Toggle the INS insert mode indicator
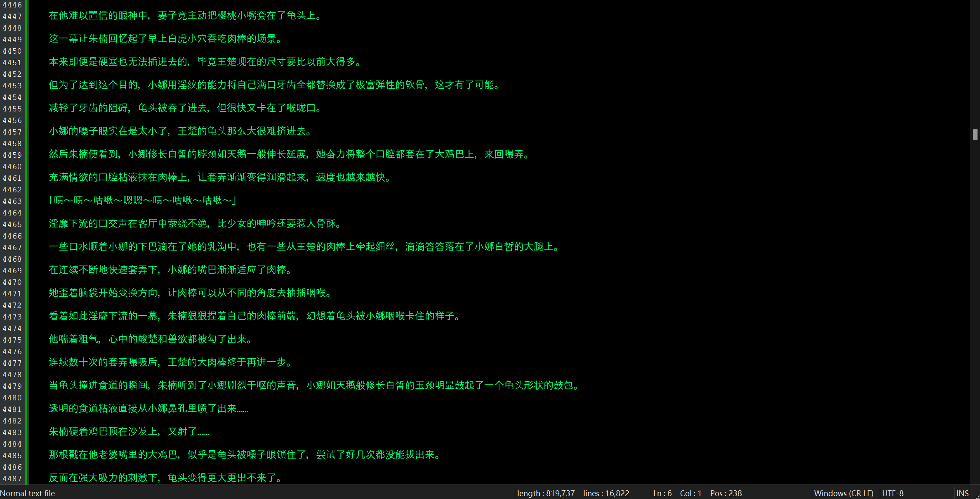The width and height of the screenshot is (980, 499). (x=962, y=493)
